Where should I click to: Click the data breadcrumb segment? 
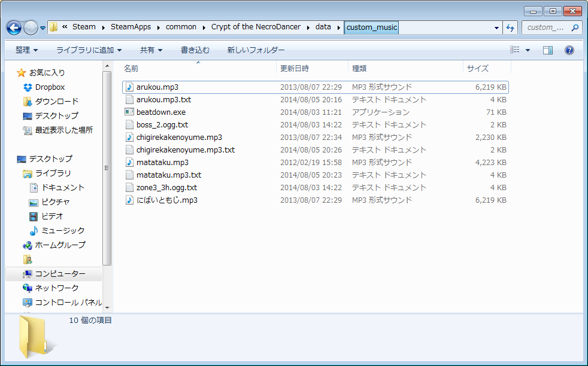pos(323,27)
